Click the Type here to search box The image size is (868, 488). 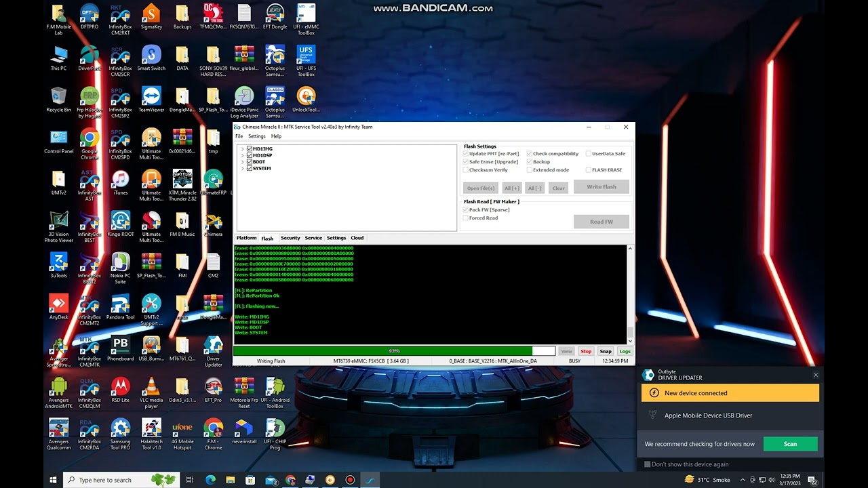click(122, 480)
